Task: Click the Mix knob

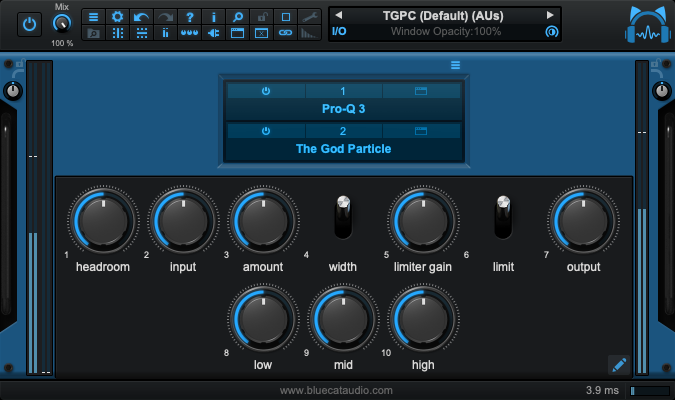Action: click(62, 23)
